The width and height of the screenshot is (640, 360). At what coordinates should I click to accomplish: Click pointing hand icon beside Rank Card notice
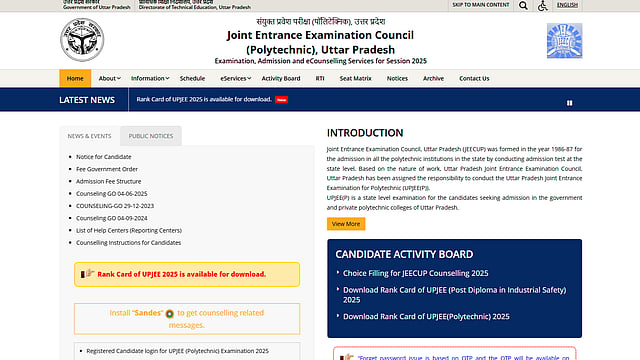pyautogui.click(x=87, y=273)
